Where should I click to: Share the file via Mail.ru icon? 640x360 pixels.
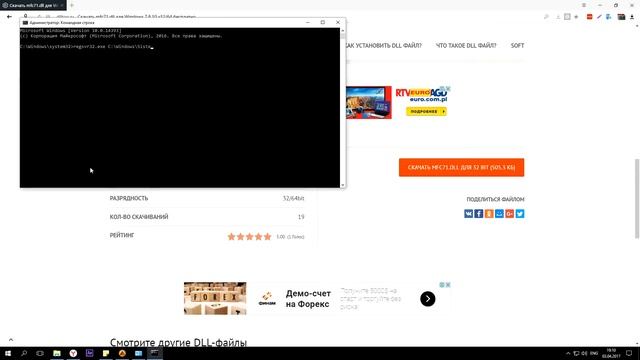tap(499, 213)
